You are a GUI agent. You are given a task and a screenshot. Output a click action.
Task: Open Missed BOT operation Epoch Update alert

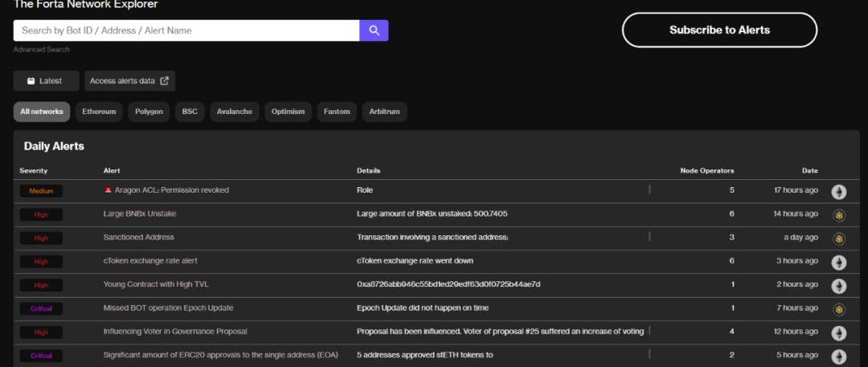click(x=168, y=308)
